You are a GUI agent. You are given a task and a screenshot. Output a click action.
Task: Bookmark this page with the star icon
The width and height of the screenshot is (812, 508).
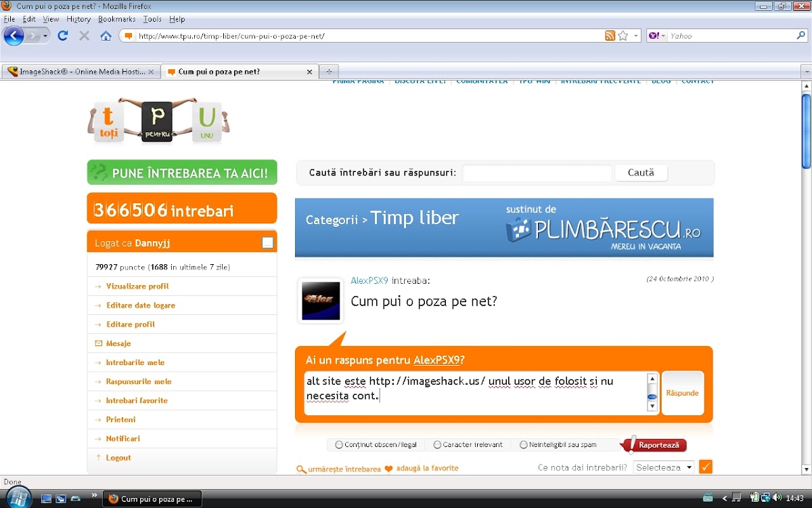tap(623, 36)
